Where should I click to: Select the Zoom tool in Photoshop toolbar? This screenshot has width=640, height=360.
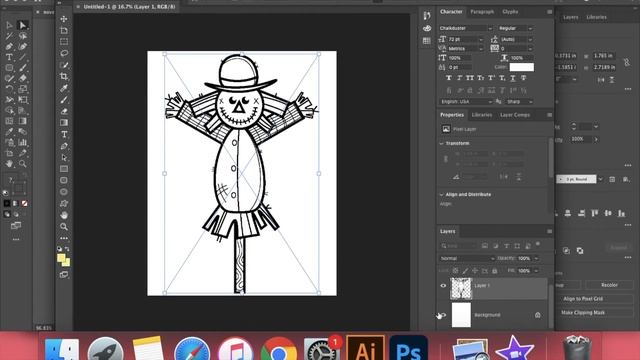point(64,227)
